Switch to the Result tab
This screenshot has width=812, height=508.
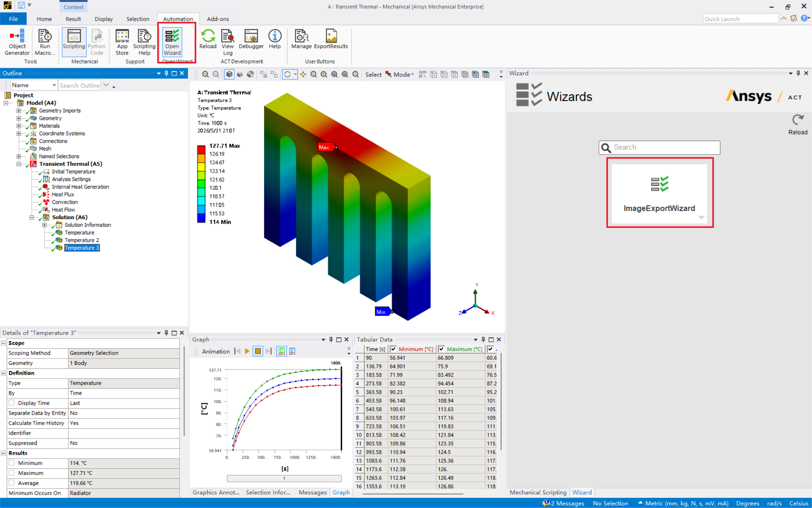73,19
